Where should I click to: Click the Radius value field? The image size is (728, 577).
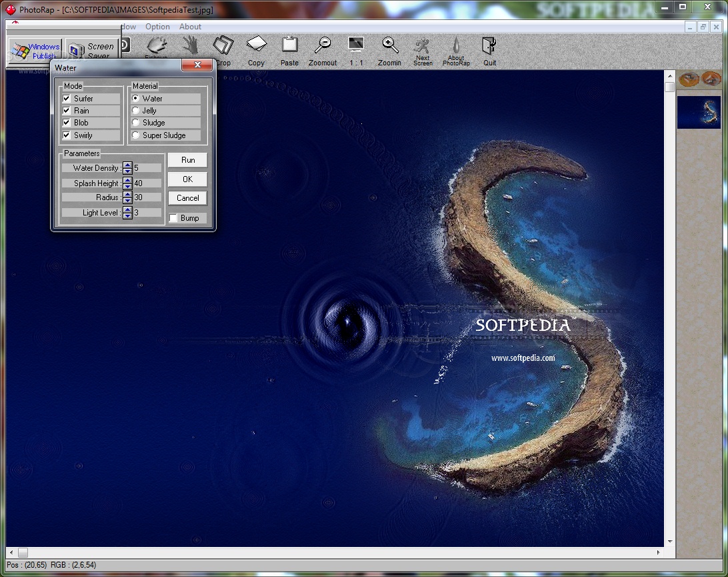(x=147, y=197)
